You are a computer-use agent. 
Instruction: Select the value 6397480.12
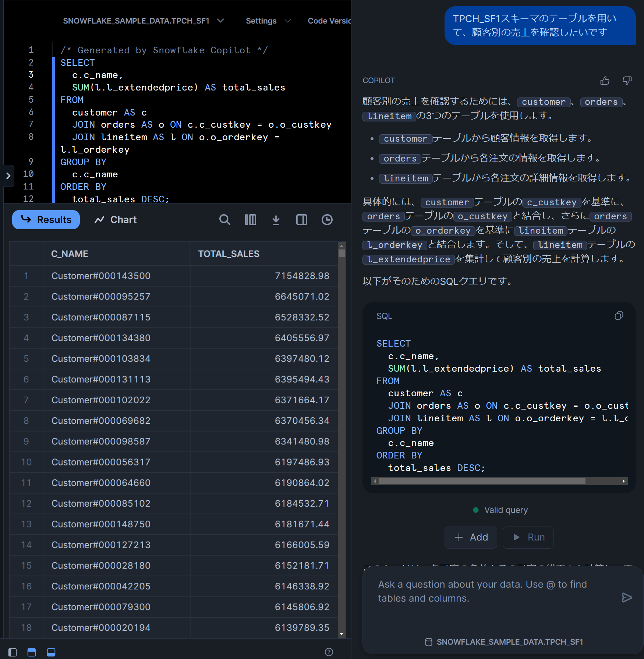[x=302, y=358]
